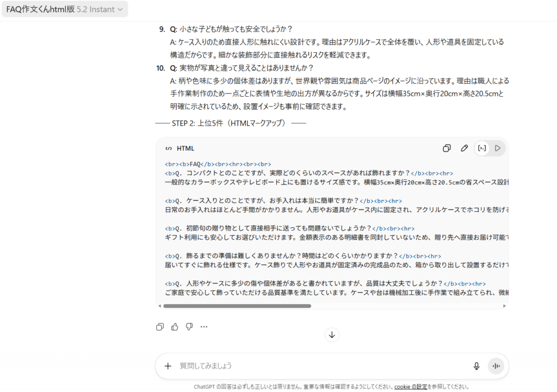Copy the HTML code block
Screen dimensions: 557x392
point(447,148)
